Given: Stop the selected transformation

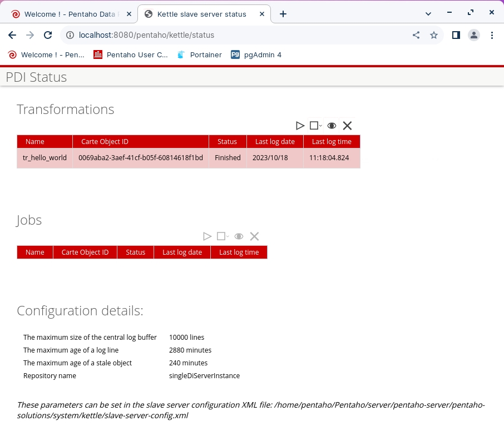Looking at the screenshot, I should [x=314, y=126].
